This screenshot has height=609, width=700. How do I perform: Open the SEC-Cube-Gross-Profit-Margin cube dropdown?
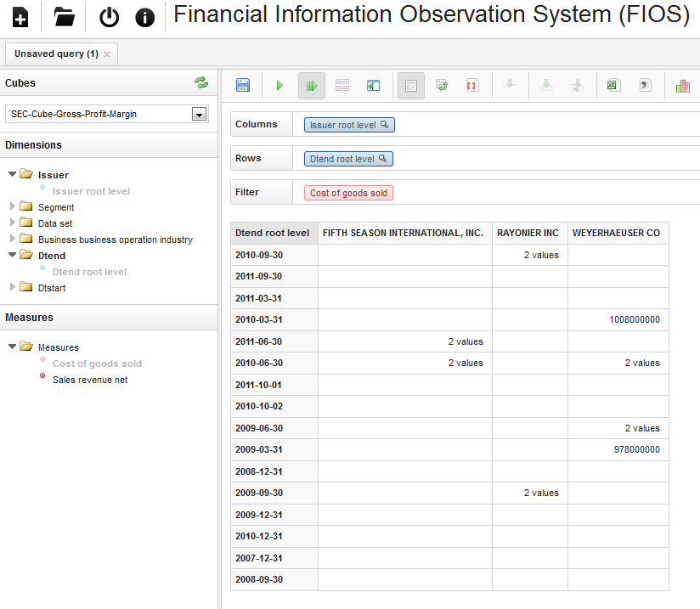point(200,114)
